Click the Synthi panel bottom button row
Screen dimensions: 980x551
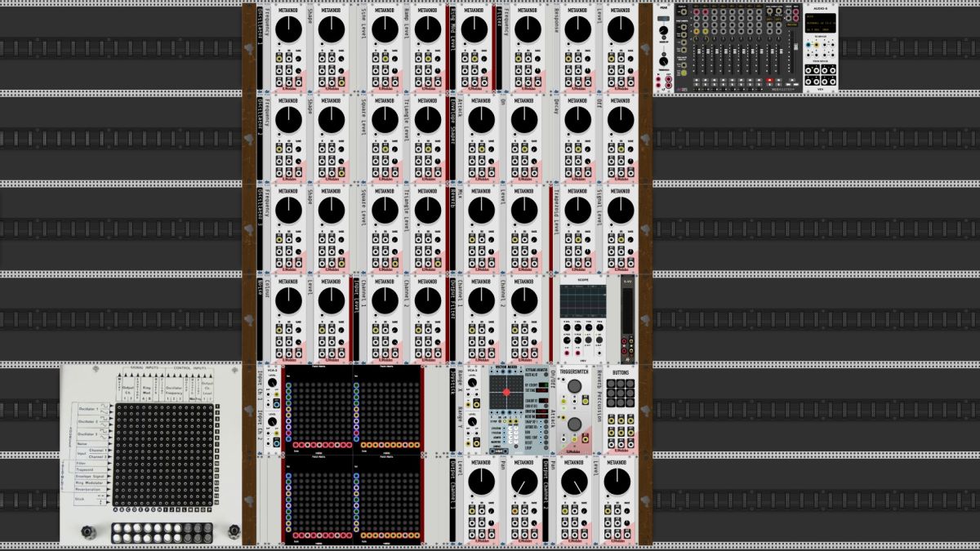coord(164,535)
